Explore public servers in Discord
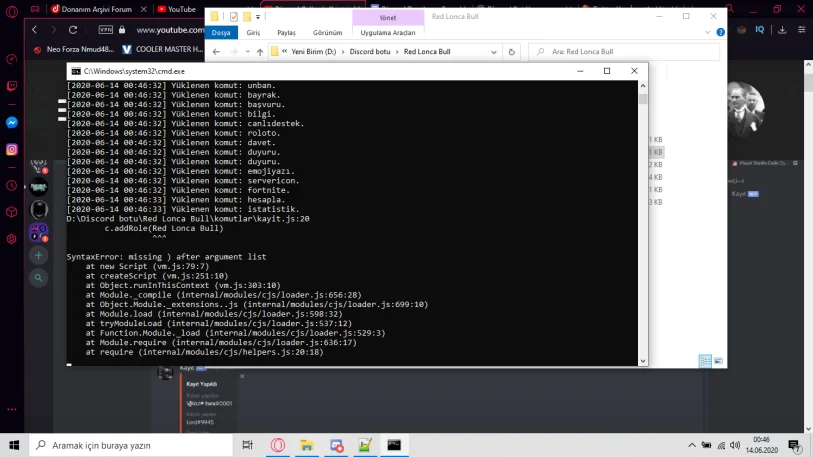The width and height of the screenshot is (813, 457). (x=38, y=278)
